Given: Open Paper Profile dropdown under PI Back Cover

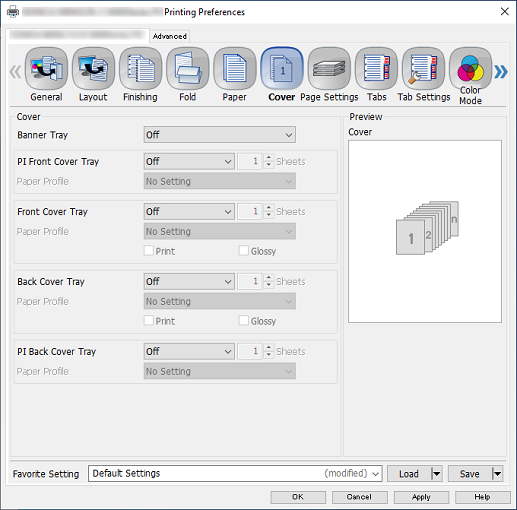Looking at the screenshot, I should [x=220, y=371].
